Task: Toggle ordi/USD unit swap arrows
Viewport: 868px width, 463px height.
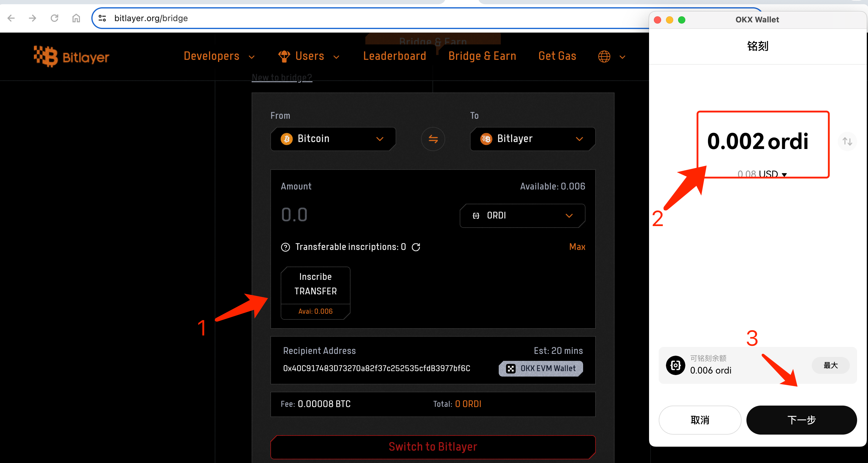Action: 847,141
